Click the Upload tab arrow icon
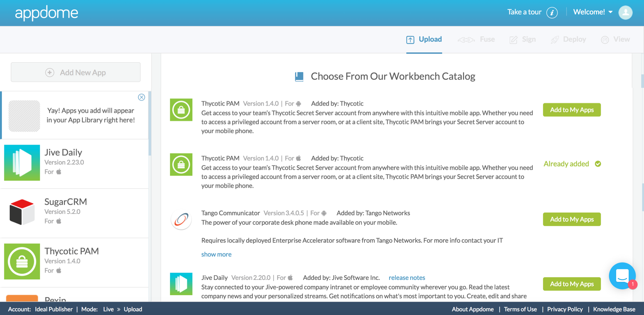Screen dimensions: 644x315 pyautogui.click(x=410, y=40)
